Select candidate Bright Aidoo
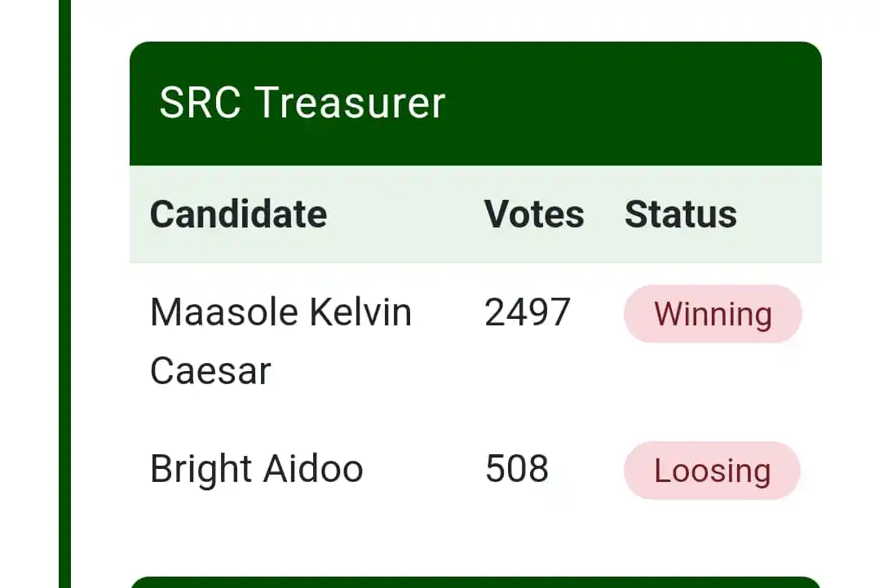 [256, 469]
